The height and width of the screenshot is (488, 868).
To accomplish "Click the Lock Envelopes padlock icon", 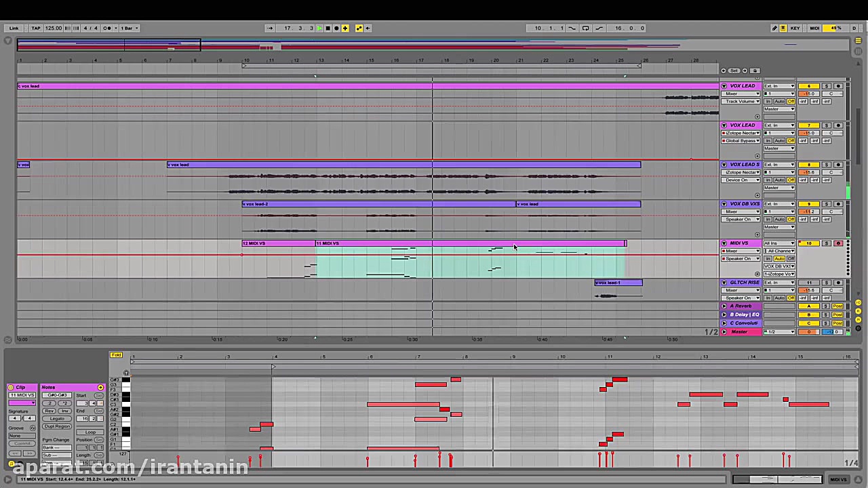I will click(755, 70).
